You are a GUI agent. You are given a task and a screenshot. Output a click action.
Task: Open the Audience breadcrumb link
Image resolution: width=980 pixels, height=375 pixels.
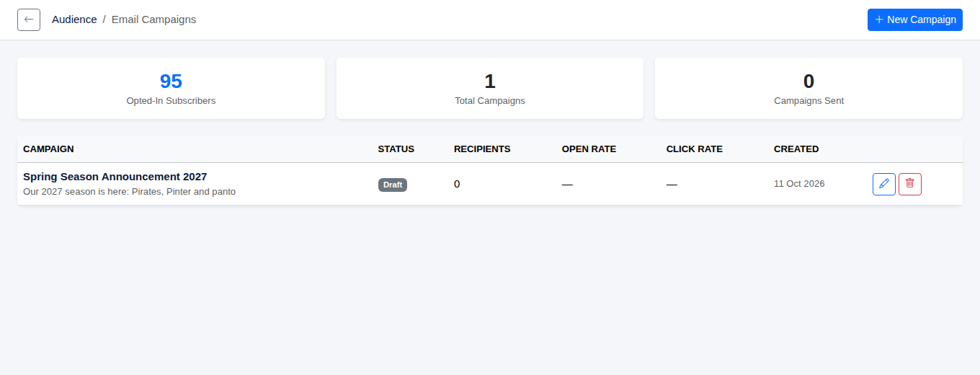[x=74, y=19]
